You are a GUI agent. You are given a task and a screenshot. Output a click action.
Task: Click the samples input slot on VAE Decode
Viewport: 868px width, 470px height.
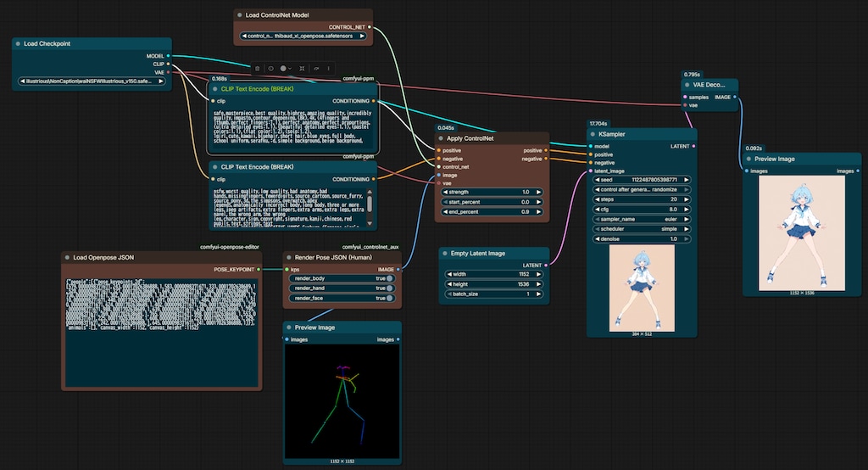[x=685, y=97]
